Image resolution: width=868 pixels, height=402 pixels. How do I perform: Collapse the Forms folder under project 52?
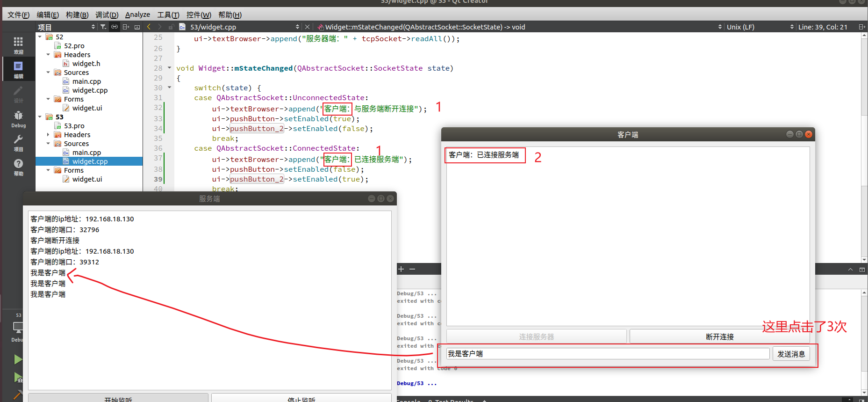(x=48, y=99)
